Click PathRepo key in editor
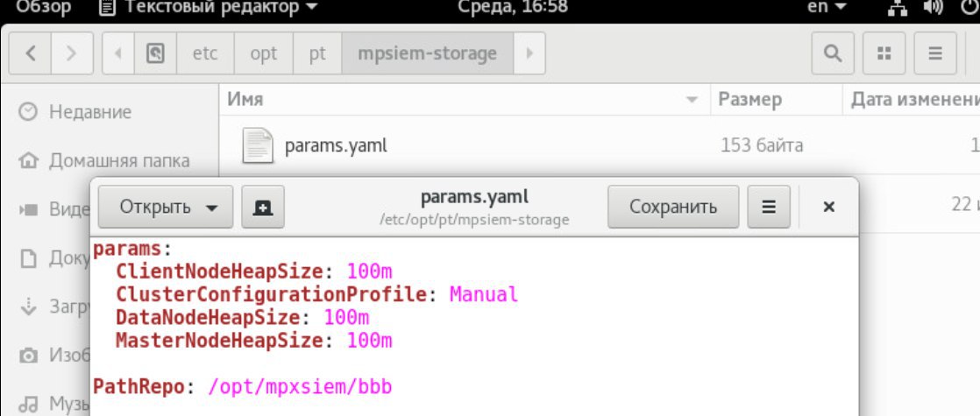This screenshot has height=416, width=980. (x=138, y=387)
